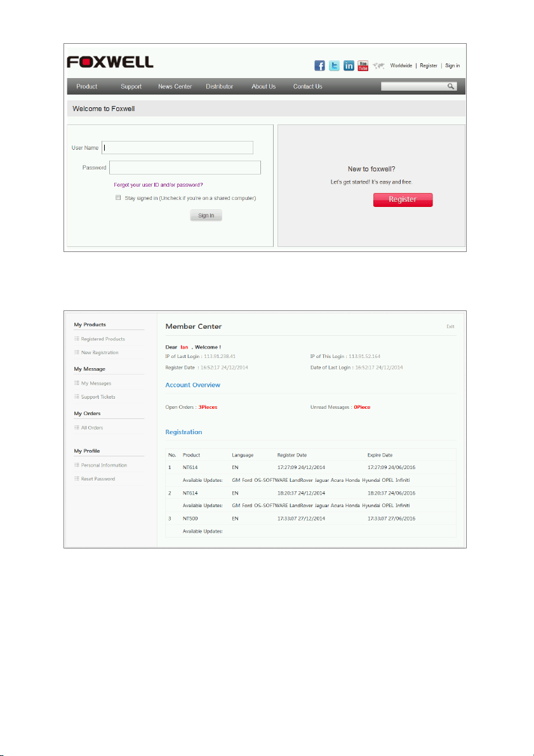Click expire date 17:33:07 27/06/2016
This screenshot has width=534, height=756.
[x=391, y=519]
